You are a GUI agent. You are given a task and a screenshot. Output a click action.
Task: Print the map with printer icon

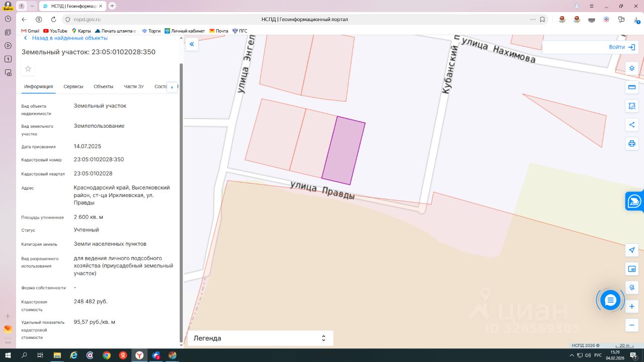632,144
